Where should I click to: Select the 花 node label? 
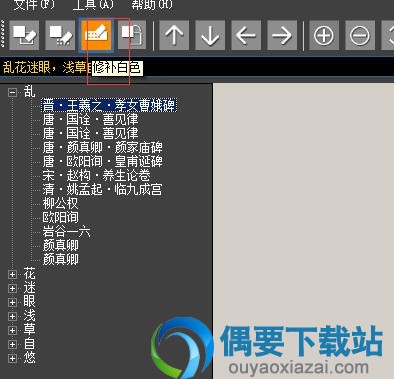point(29,274)
